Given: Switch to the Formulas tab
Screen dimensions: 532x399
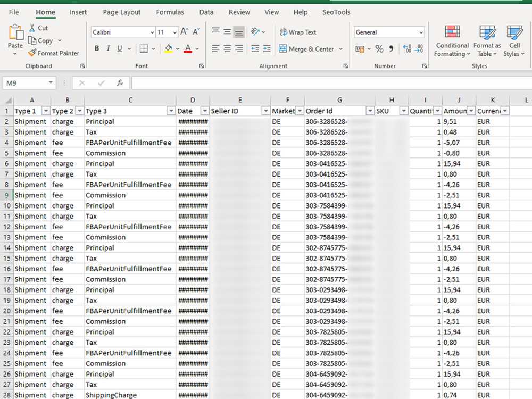Looking at the screenshot, I should point(170,12).
